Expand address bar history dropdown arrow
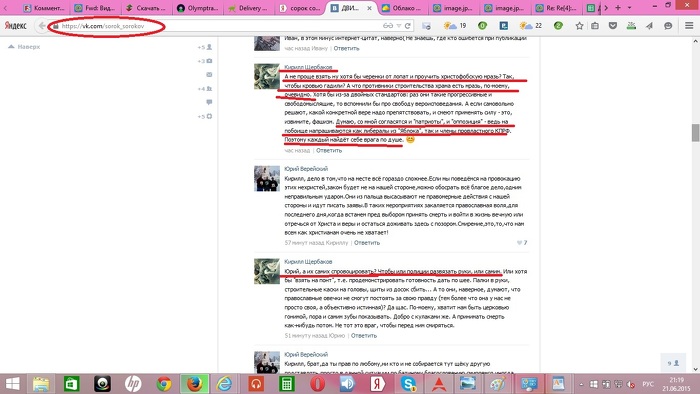This screenshot has width=700, height=394. [x=399, y=26]
